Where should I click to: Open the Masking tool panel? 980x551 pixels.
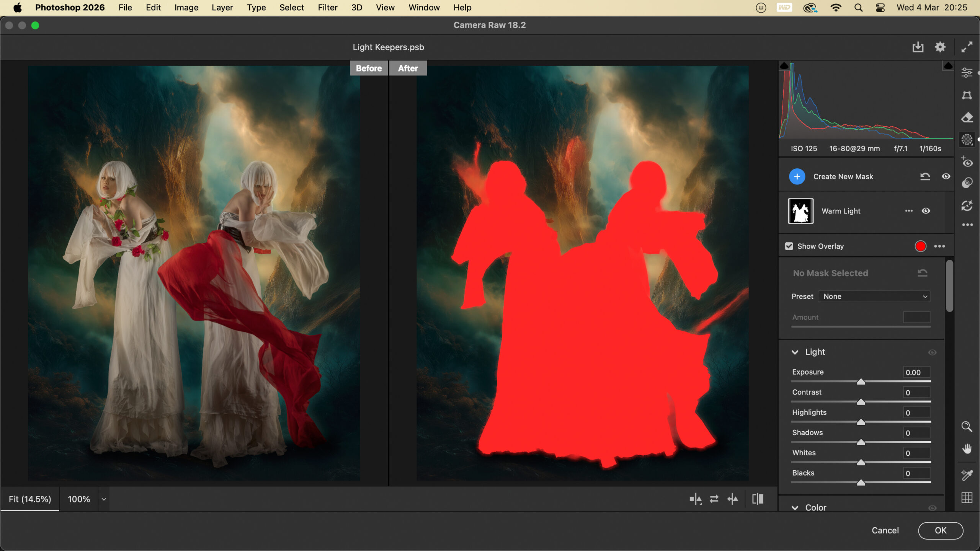(x=967, y=140)
